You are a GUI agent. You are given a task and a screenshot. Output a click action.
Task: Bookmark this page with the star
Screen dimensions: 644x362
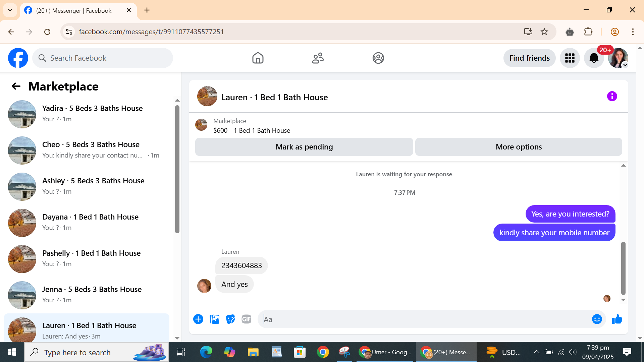pos(544,32)
